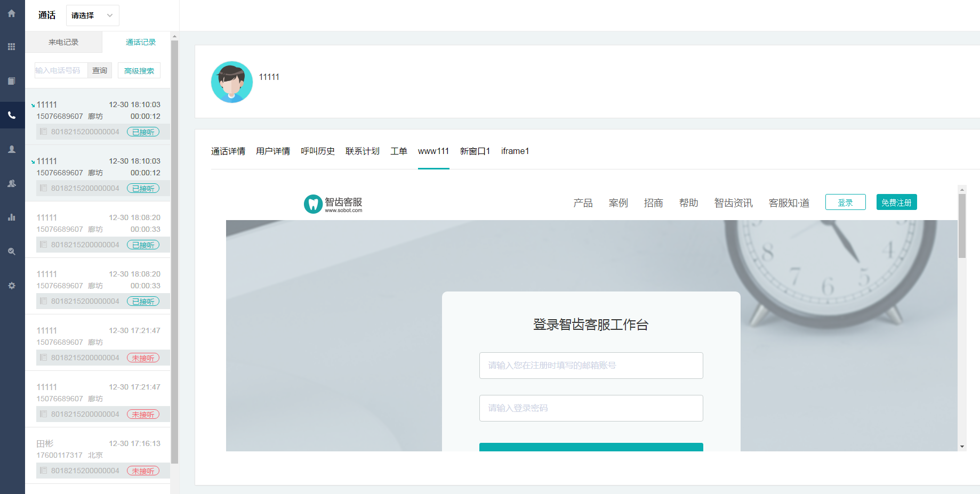Open the apps grid icon in the sidebar
Viewport: 980px width, 494px height.
pos(12,47)
